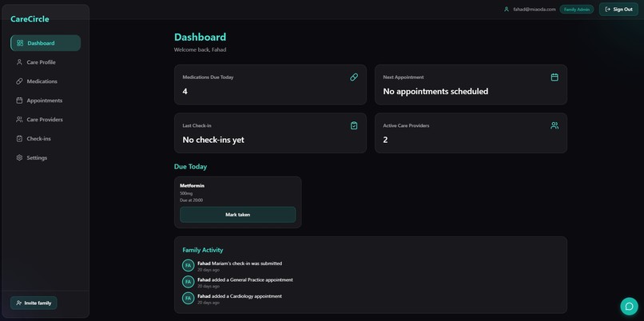Click the Metformin medication name

[x=193, y=185]
